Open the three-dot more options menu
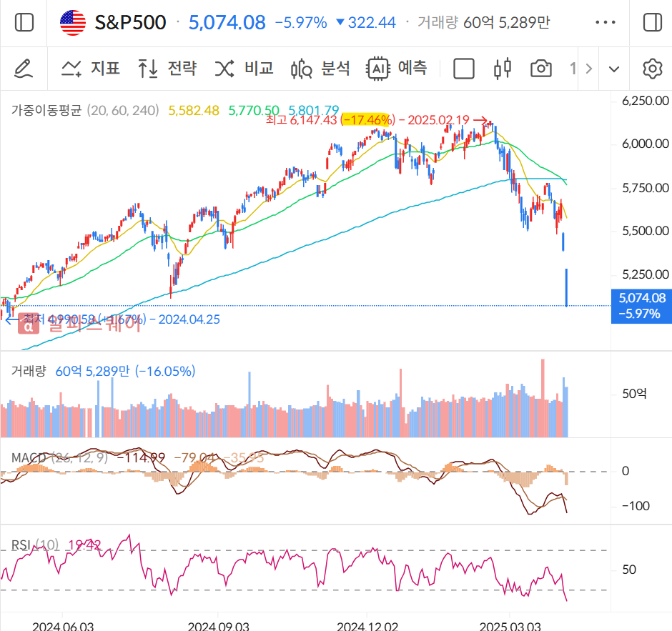Screen dimensions: 672x631 click(605, 22)
